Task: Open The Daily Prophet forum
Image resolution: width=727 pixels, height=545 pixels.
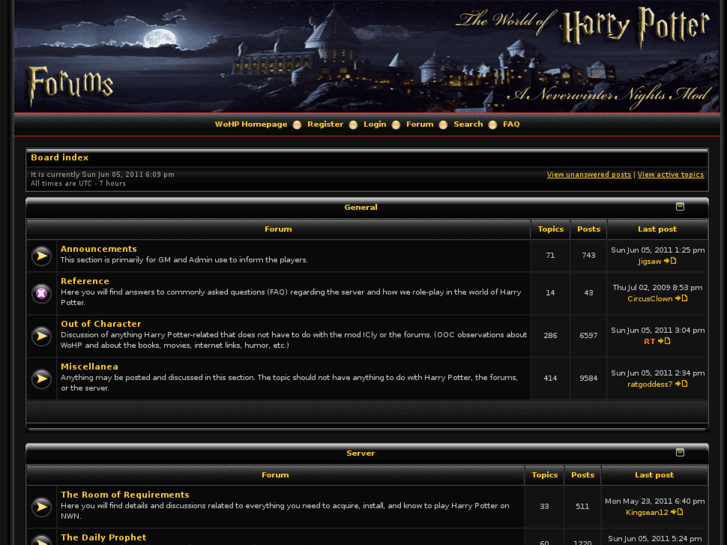Action: coord(103,537)
